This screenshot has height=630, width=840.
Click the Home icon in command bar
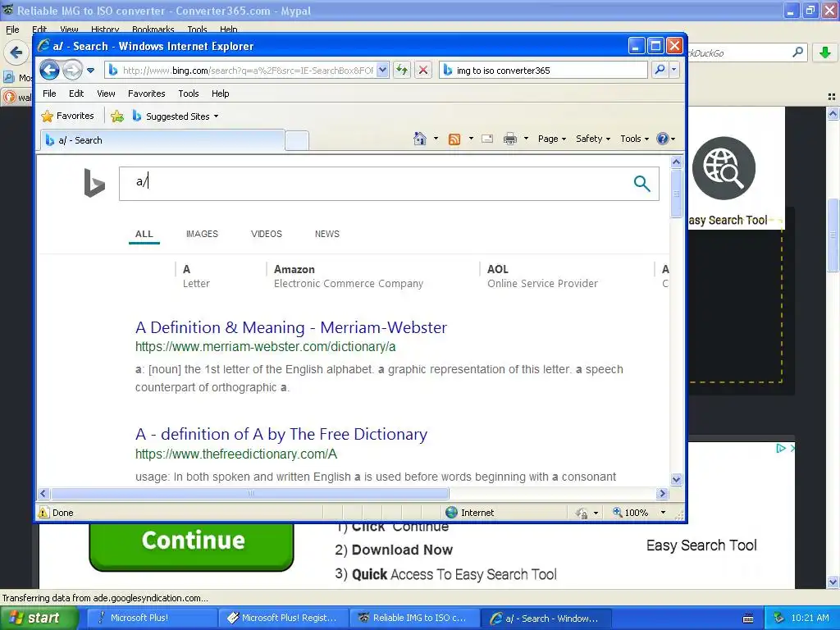(x=420, y=139)
